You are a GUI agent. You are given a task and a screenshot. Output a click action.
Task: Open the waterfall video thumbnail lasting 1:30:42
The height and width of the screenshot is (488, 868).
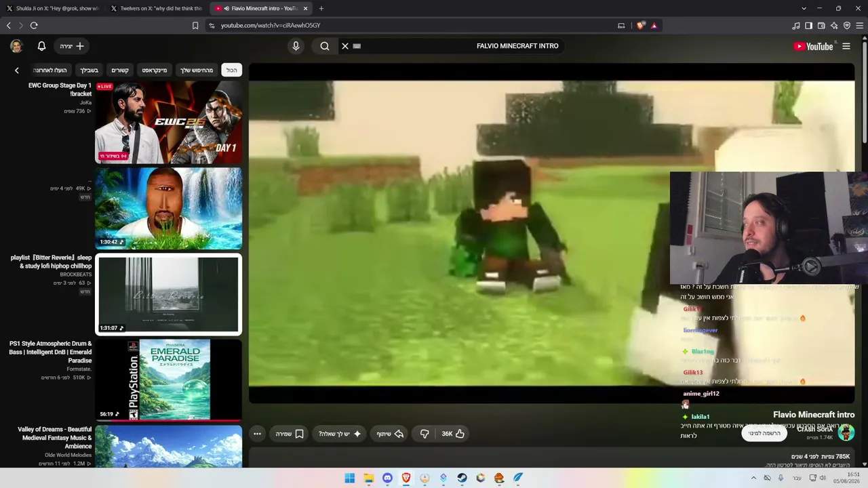pos(168,209)
